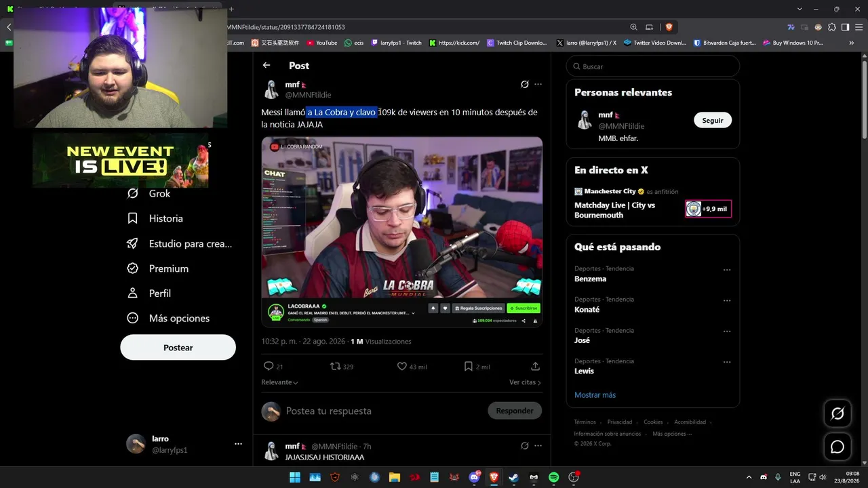Toggle the browser sidebar panel icon
Viewport: 868px width, 488px height.
pos(845,27)
